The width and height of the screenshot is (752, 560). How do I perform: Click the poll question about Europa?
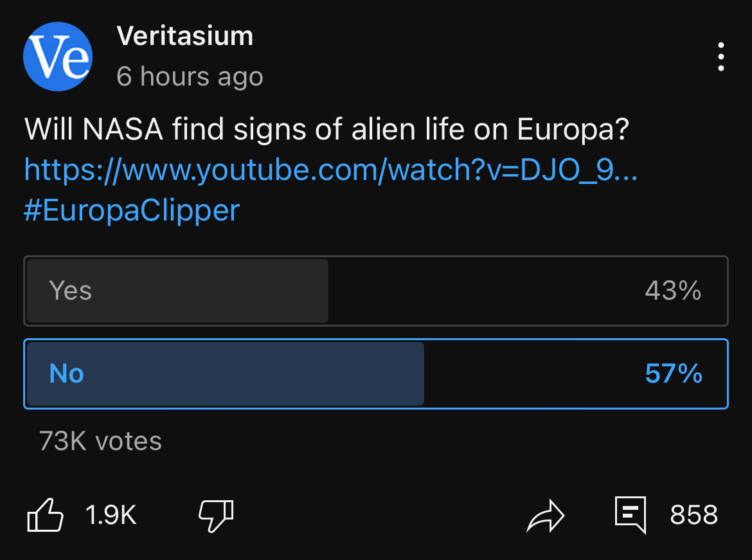327,130
